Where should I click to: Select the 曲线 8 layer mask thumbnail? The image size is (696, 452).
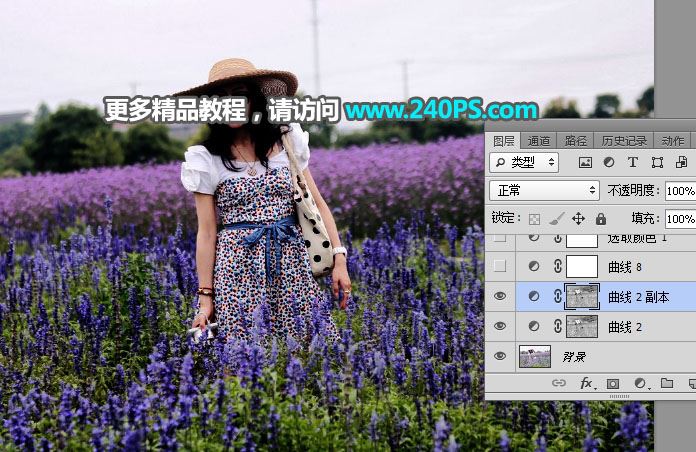coord(582,266)
